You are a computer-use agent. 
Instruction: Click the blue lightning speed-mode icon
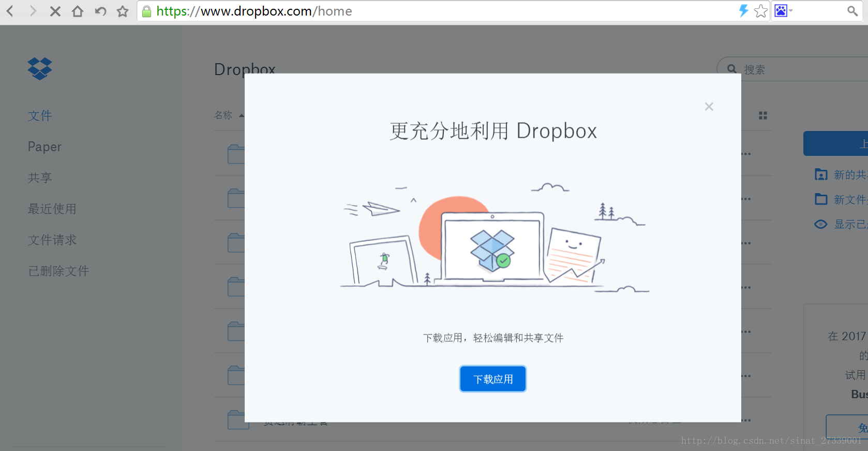click(x=743, y=11)
